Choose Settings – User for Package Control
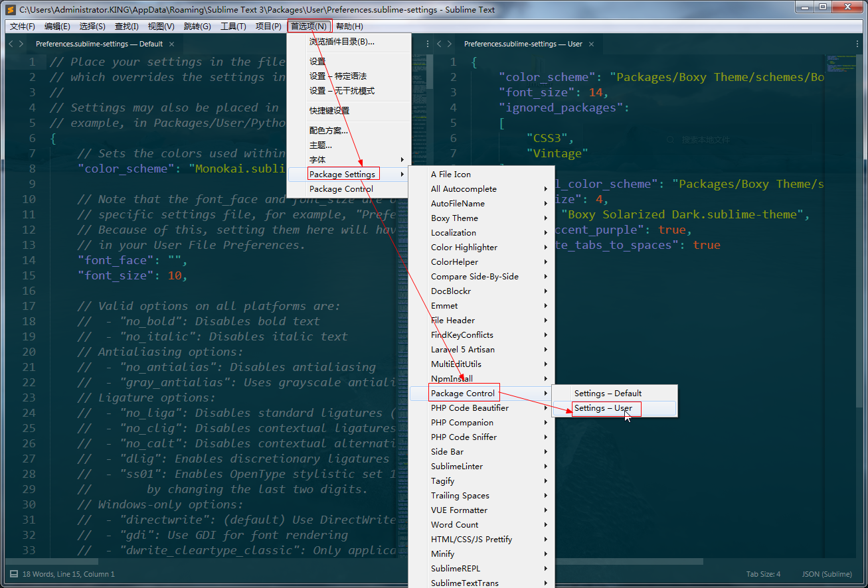This screenshot has height=588, width=868. coord(614,407)
